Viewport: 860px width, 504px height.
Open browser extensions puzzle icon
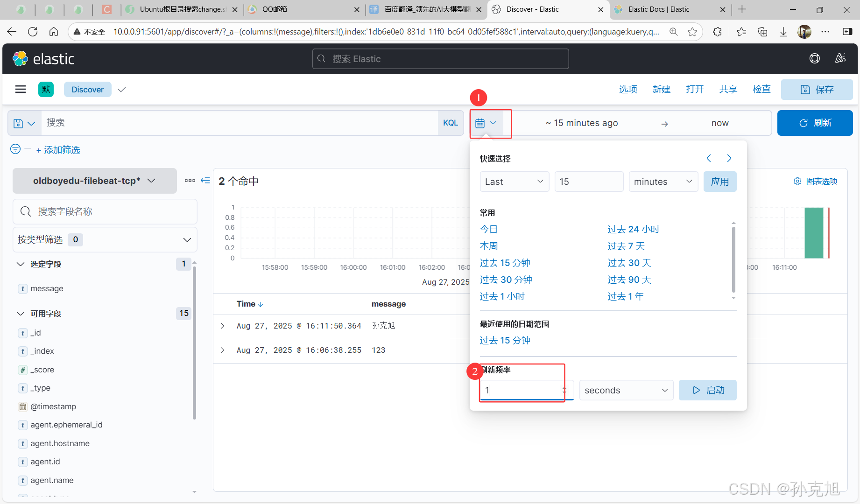tap(718, 32)
